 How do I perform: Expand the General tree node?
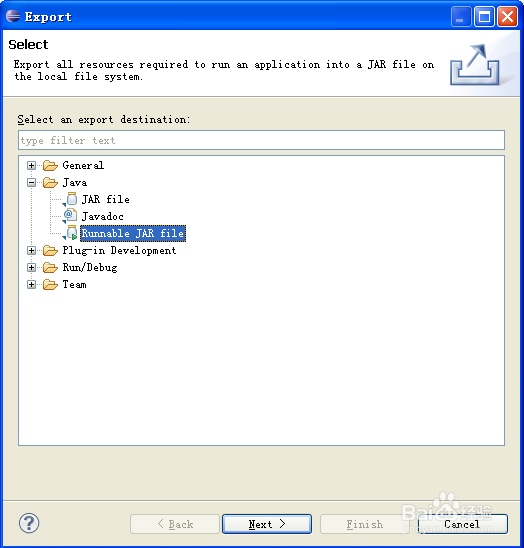(31, 165)
